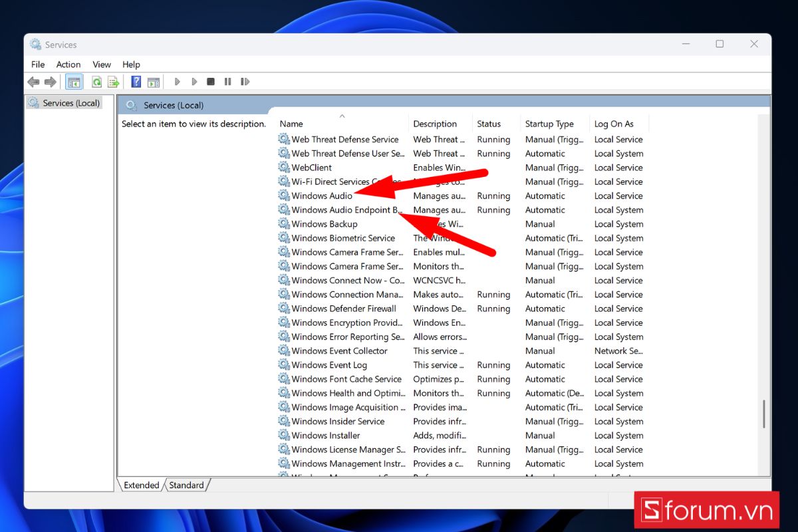
Task: Click the gear icon beside Windows Biometric Service
Action: [x=284, y=238]
